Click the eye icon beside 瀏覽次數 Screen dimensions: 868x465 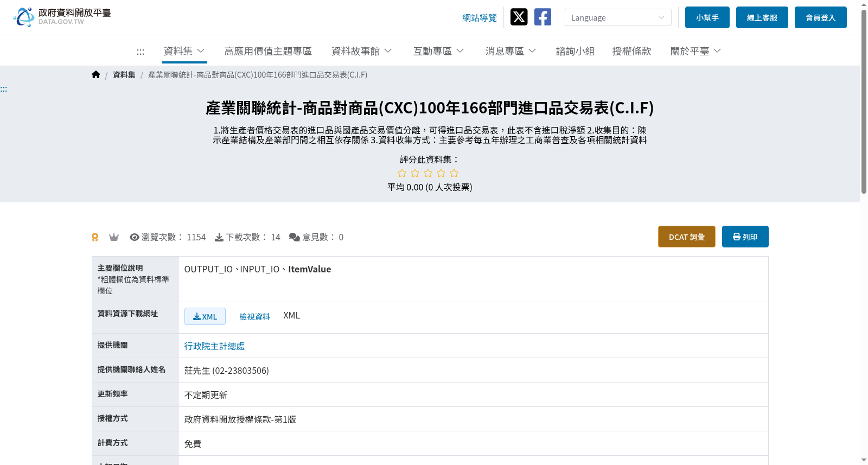[x=135, y=237]
